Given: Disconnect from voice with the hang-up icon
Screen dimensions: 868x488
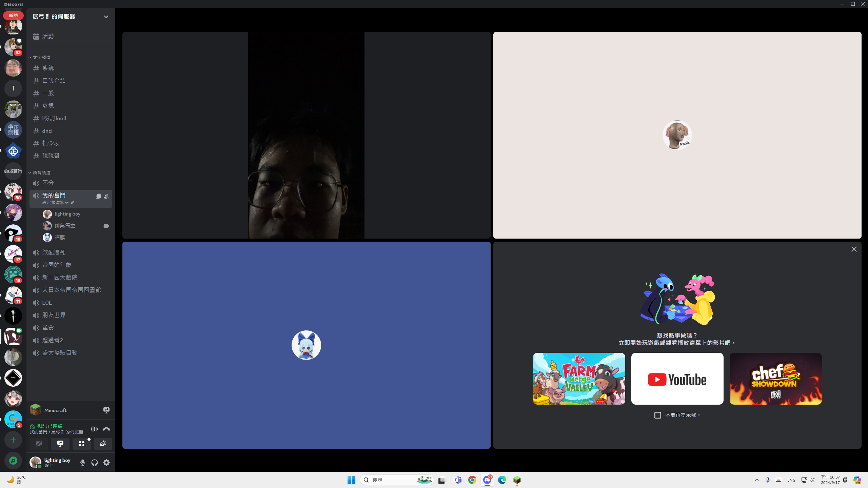Looking at the screenshot, I should (x=106, y=429).
